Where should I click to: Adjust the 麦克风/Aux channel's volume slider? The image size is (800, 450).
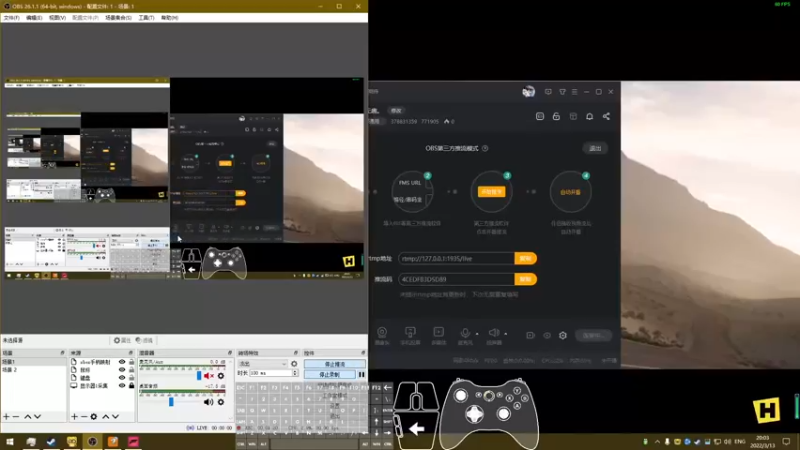(199, 376)
